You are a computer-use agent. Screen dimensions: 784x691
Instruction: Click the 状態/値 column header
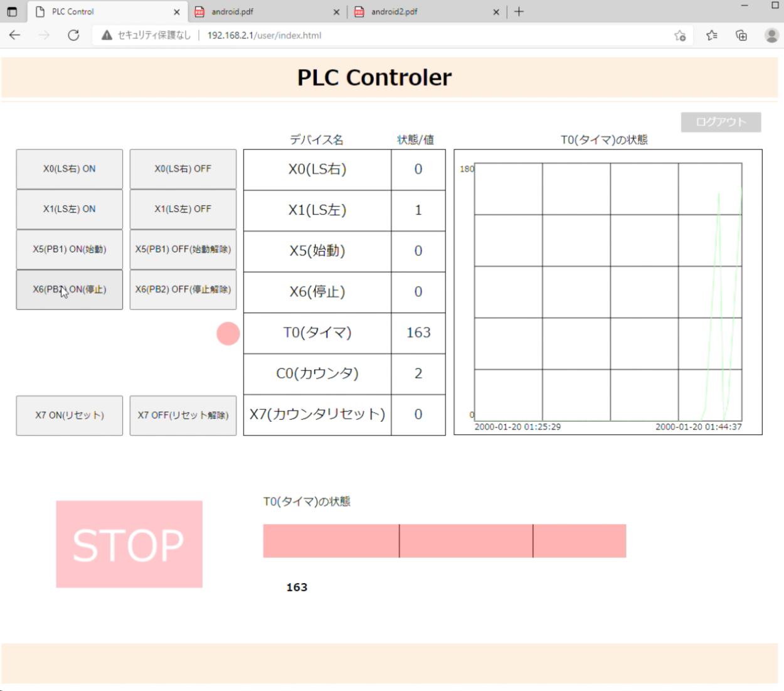[415, 139]
